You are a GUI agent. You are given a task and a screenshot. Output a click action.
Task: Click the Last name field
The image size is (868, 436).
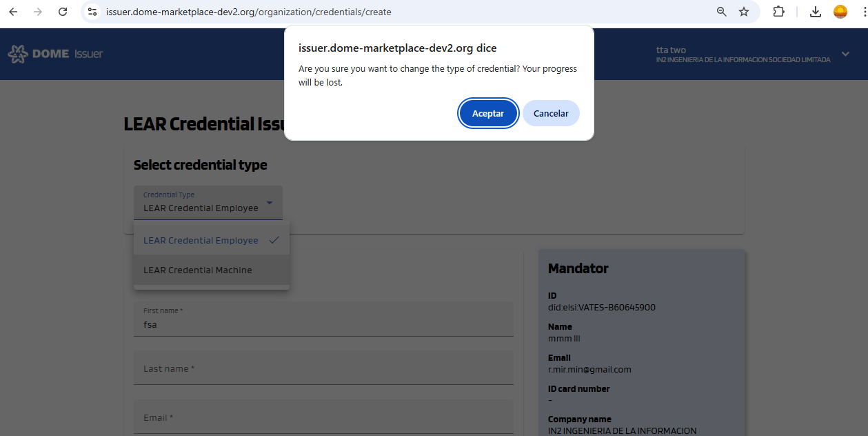coord(323,369)
